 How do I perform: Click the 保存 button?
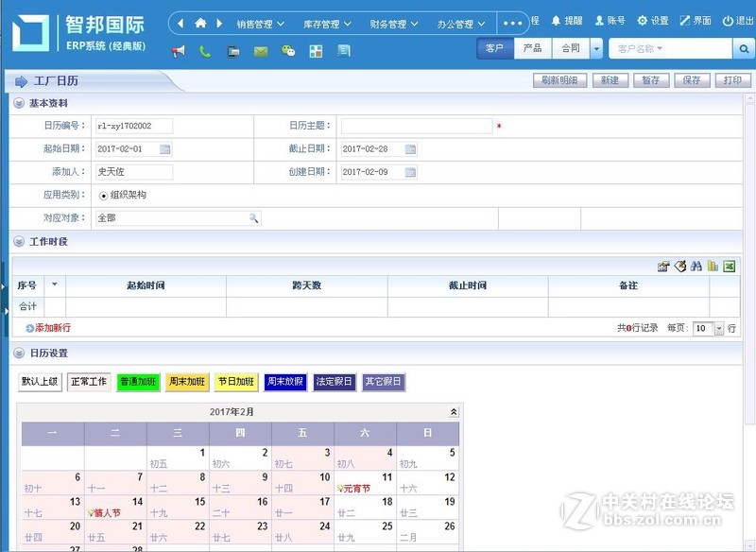[692, 80]
